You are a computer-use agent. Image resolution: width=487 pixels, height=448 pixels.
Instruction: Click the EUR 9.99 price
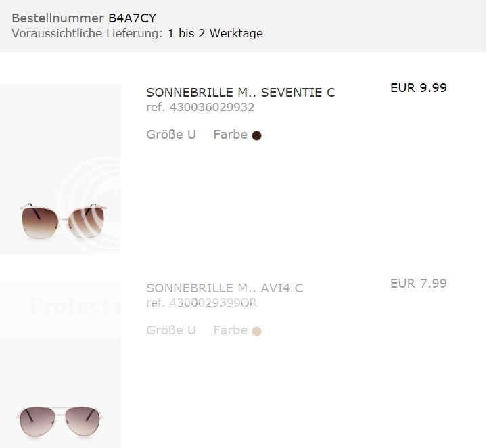click(x=419, y=87)
